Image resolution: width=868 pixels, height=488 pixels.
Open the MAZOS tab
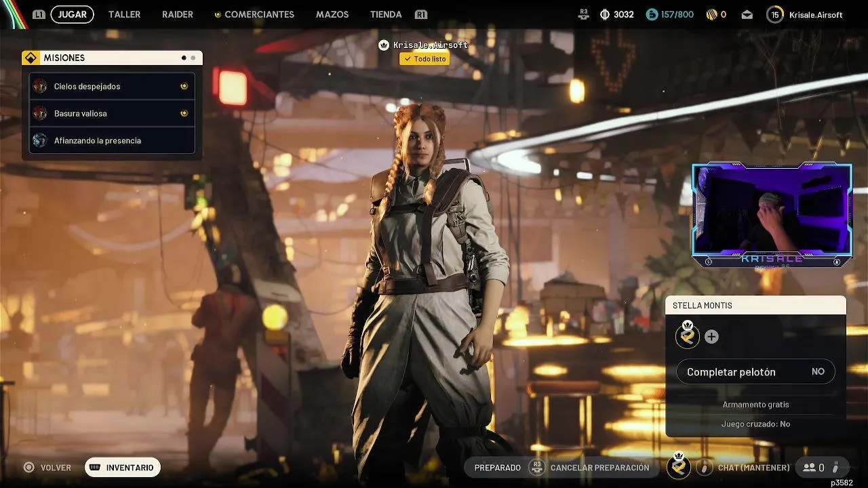(x=332, y=14)
